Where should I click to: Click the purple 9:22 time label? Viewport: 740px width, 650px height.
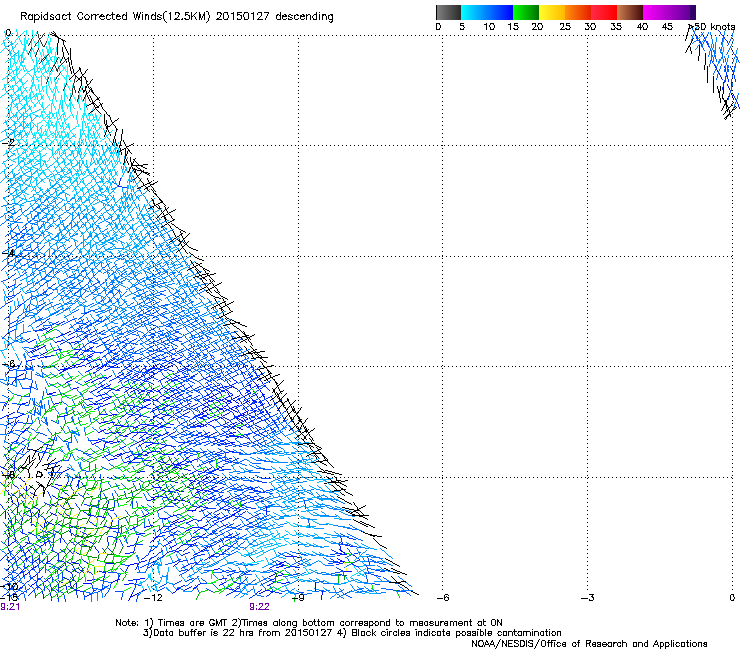pos(260,607)
